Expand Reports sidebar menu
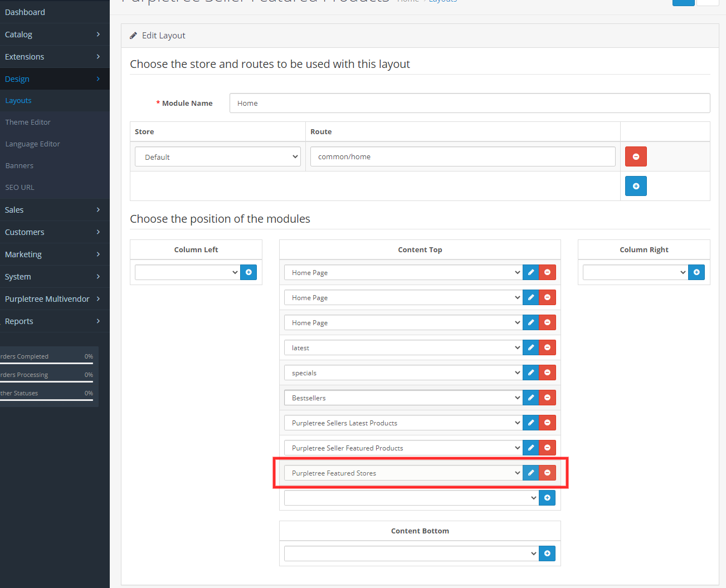Image resolution: width=726 pixels, height=588 pixels. tap(55, 321)
